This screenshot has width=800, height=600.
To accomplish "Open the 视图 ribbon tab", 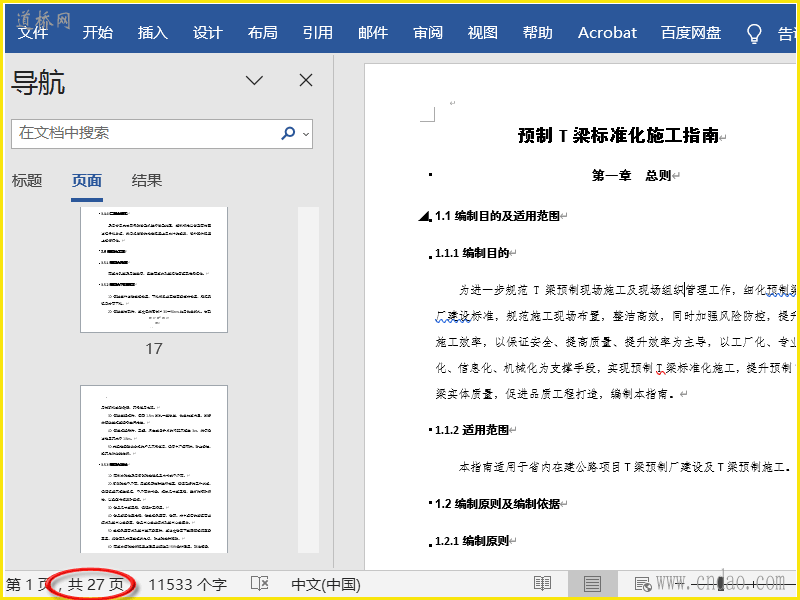I will pos(483,33).
